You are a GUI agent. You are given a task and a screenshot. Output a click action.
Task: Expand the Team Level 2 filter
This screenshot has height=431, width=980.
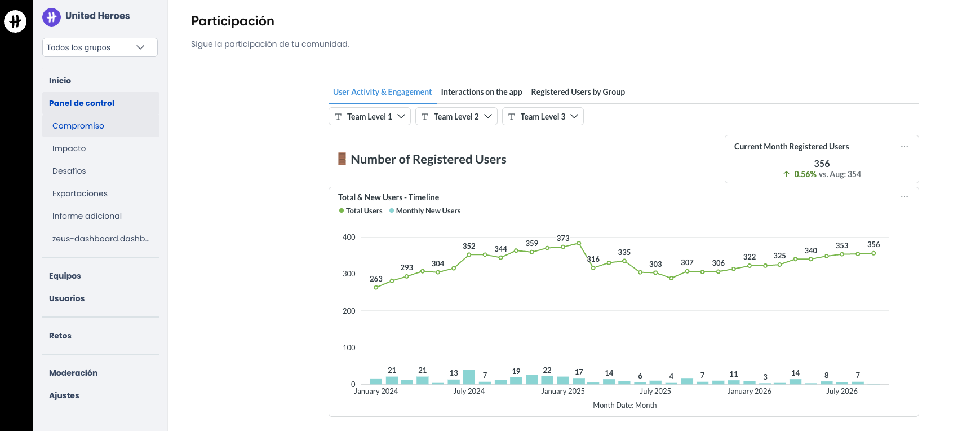pos(456,117)
